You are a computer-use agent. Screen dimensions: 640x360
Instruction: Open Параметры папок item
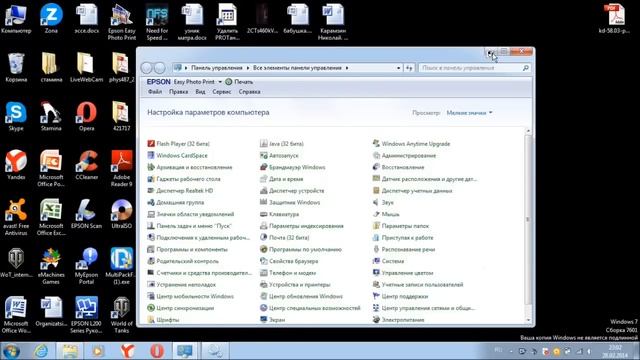[x=401, y=226]
